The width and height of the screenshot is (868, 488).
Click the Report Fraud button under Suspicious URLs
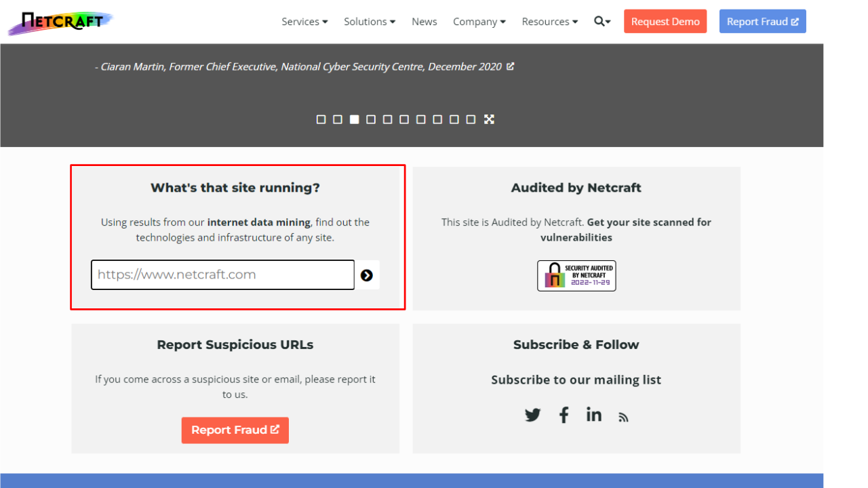(235, 430)
